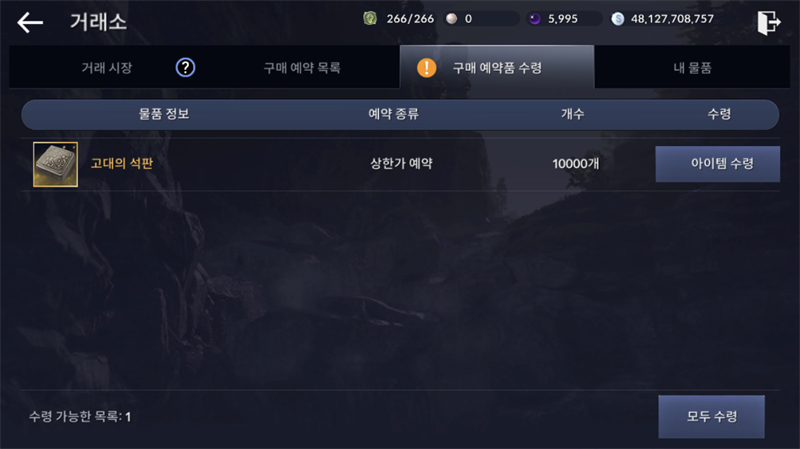
Task: Tap the orange exclamation alert icon
Action: (x=427, y=67)
